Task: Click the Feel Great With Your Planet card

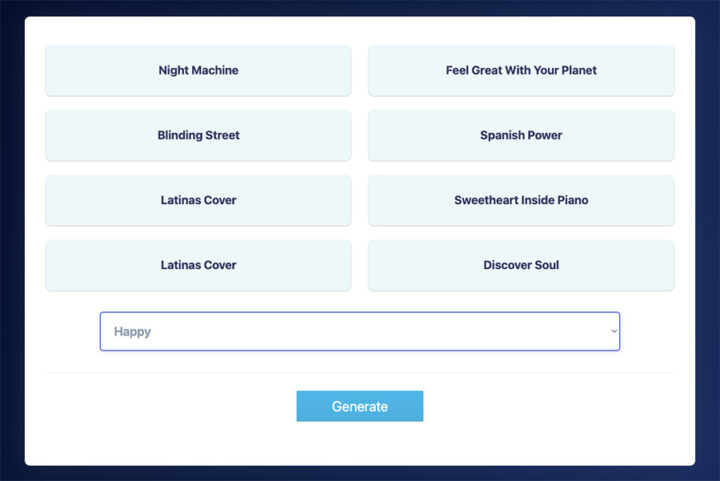Action: pos(521,71)
